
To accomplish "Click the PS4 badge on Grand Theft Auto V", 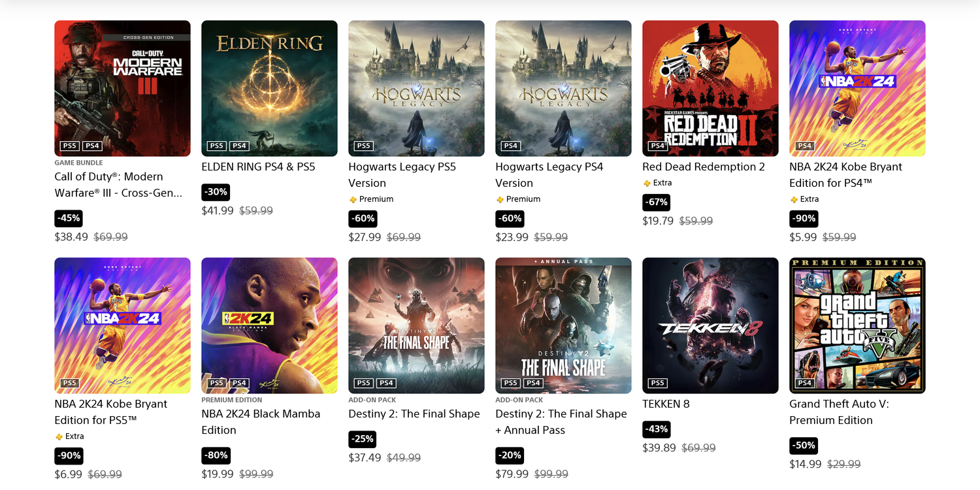I will point(805,383).
